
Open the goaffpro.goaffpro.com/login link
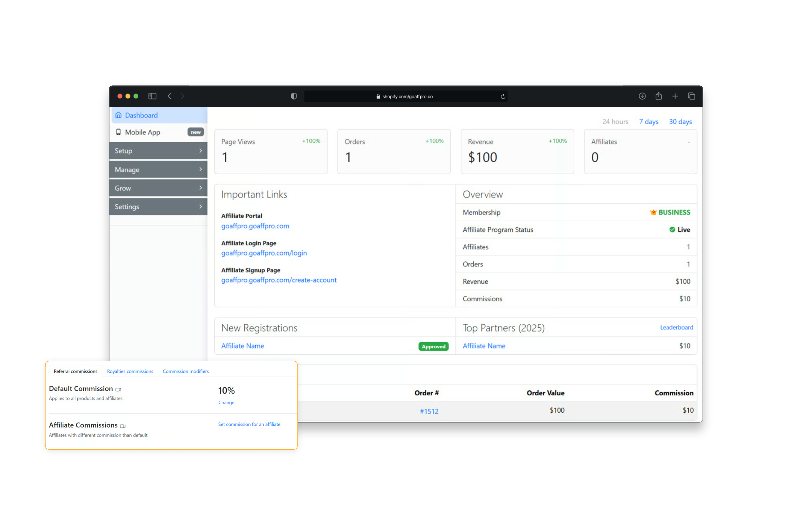click(264, 253)
